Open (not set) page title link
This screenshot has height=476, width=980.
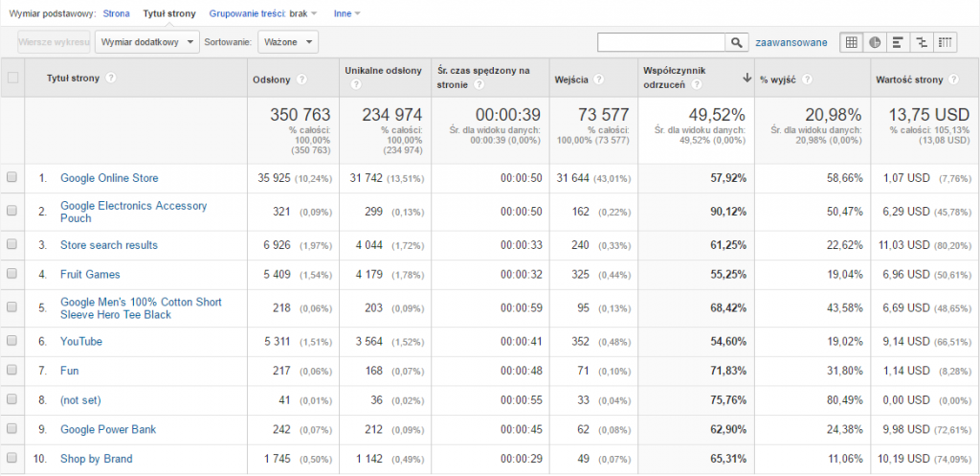pos(80,399)
